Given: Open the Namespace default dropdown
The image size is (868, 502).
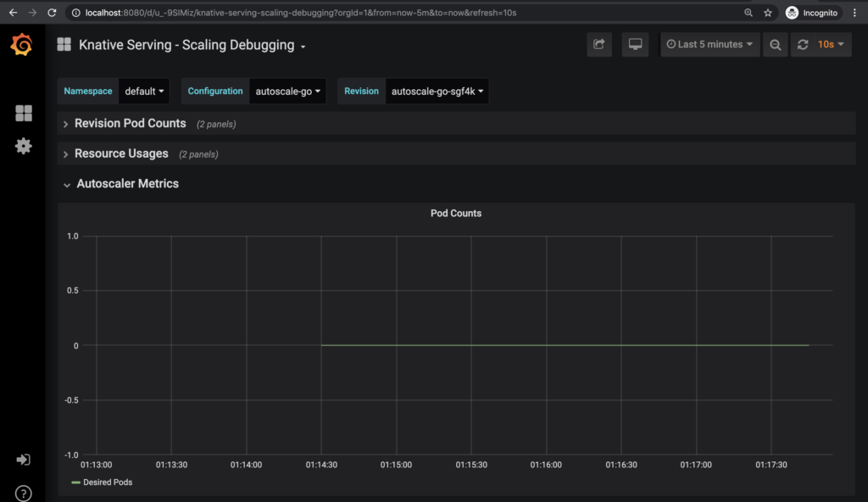Looking at the screenshot, I should click(144, 91).
